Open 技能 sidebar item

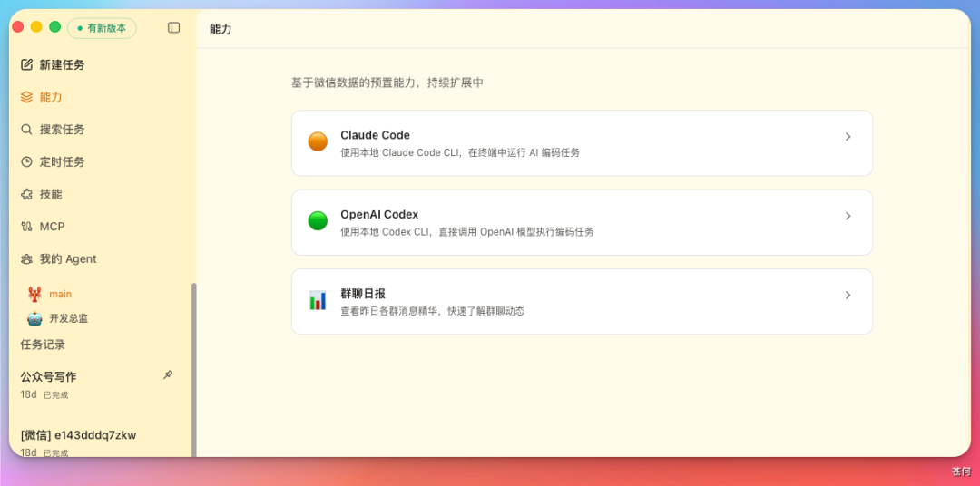tap(51, 194)
